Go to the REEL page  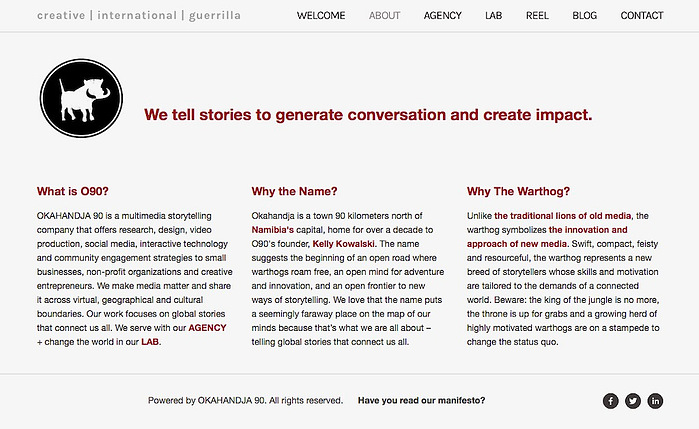tap(537, 16)
